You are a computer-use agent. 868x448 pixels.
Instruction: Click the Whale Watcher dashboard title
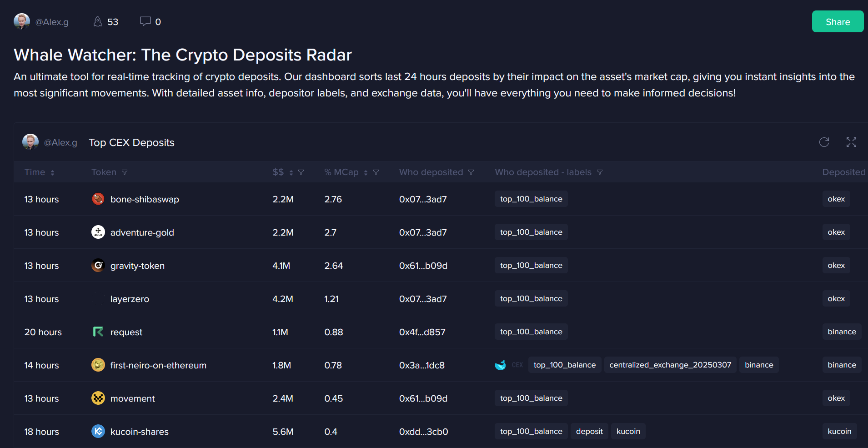click(x=183, y=55)
